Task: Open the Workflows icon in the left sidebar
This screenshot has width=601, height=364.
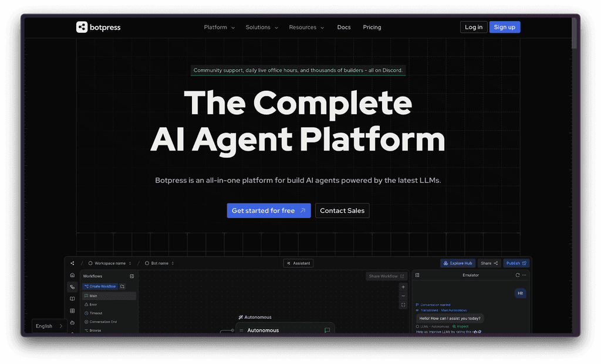Action: pos(72,287)
